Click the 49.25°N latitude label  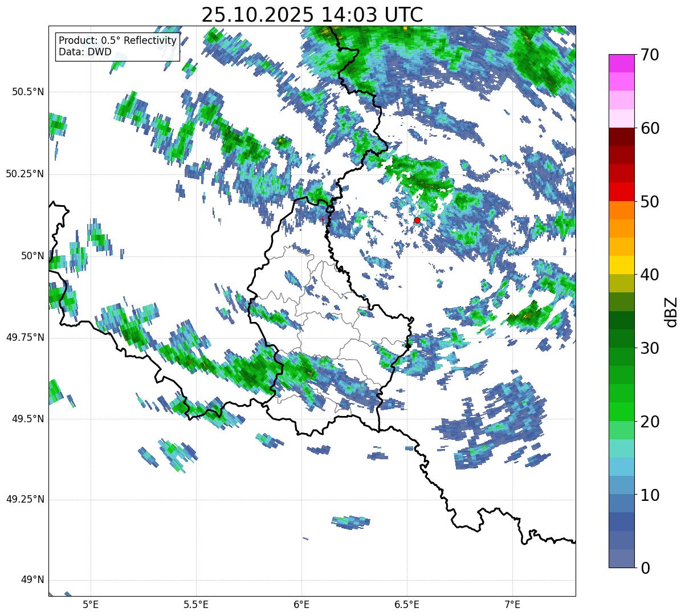[x=25, y=499]
